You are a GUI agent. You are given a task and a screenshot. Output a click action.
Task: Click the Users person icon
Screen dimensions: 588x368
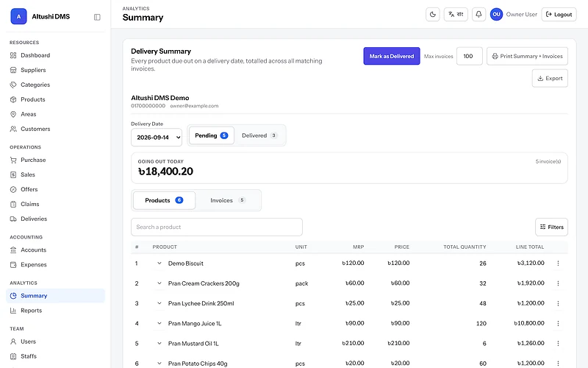coord(13,342)
